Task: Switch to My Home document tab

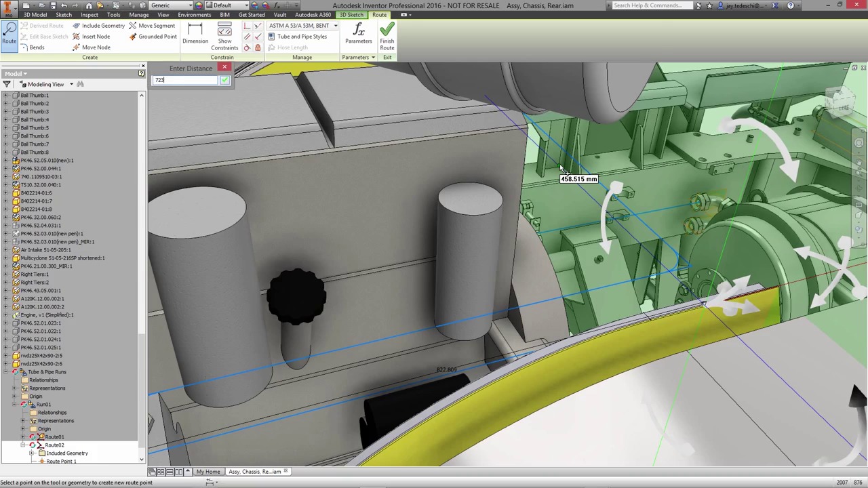Action: click(x=208, y=472)
